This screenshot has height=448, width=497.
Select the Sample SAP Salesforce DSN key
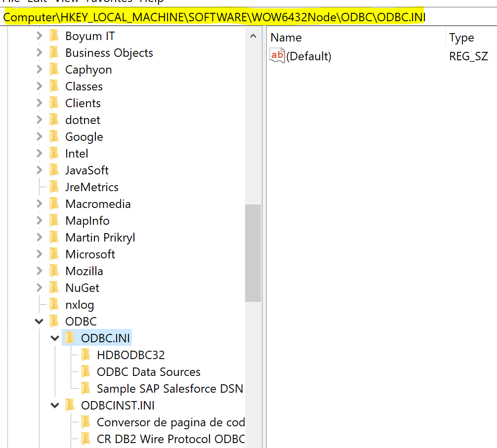click(x=169, y=389)
